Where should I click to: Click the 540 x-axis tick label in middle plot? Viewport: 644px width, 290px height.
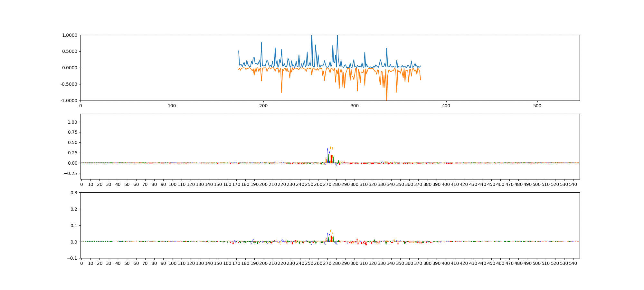[573, 184]
